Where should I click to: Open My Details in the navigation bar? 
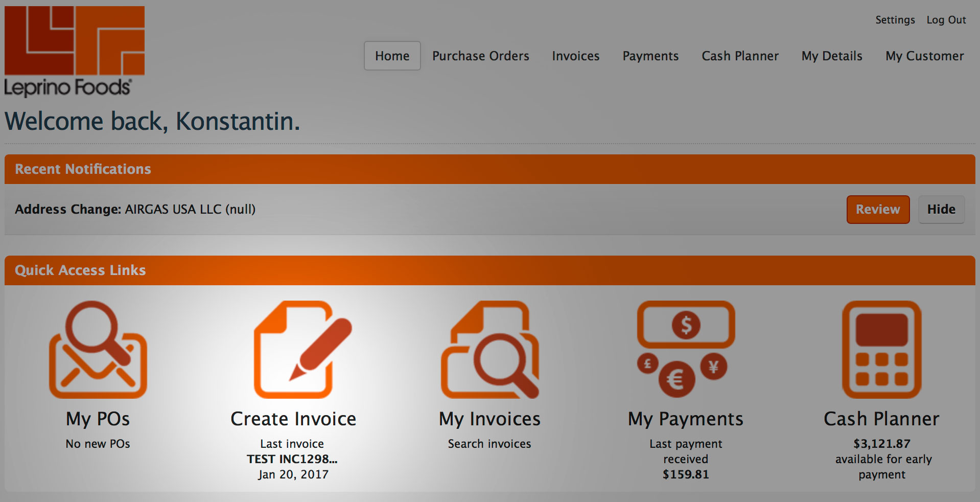[832, 56]
